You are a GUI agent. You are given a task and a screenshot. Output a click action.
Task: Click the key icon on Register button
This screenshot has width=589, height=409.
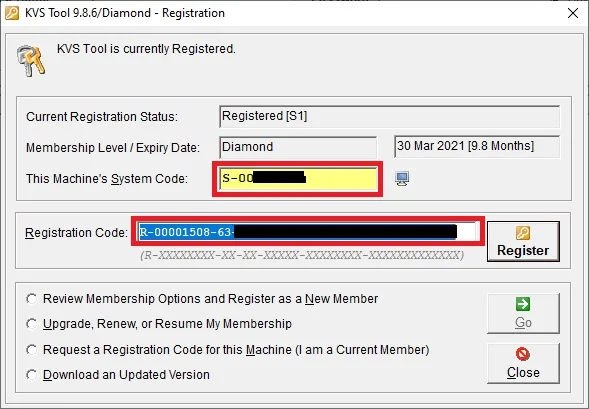pyautogui.click(x=523, y=233)
